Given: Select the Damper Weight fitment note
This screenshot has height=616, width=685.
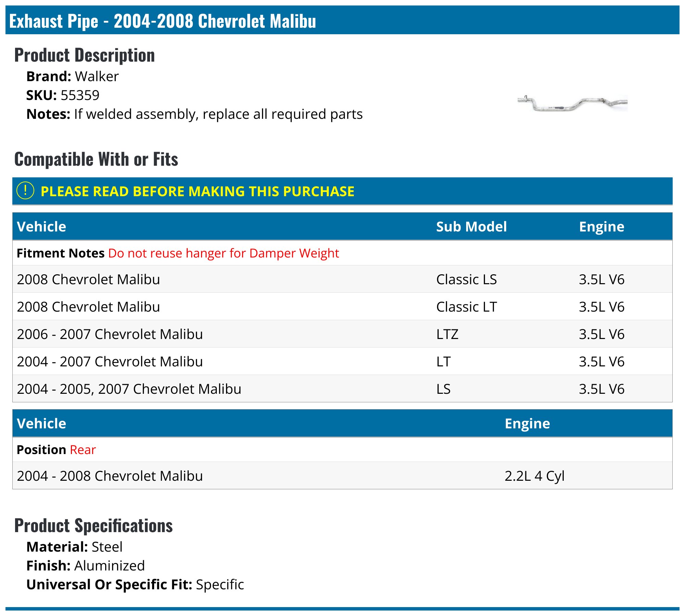Looking at the screenshot, I should tap(178, 253).
